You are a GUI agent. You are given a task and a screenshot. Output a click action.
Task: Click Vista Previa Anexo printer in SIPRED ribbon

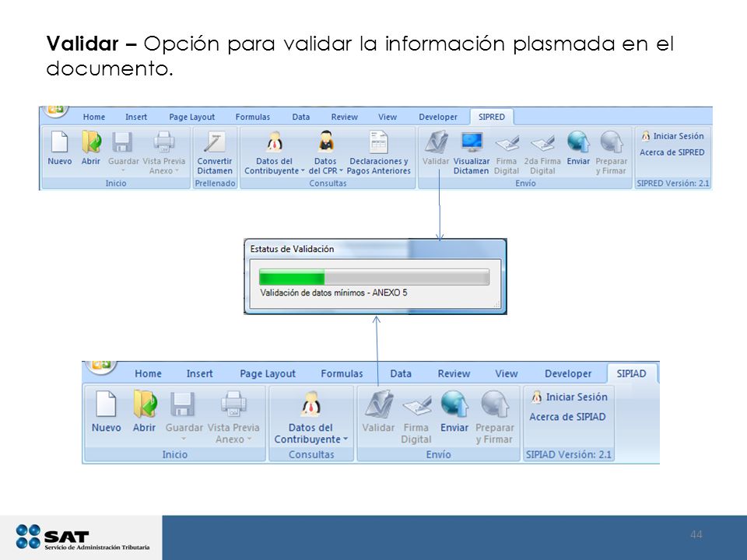[164, 142]
